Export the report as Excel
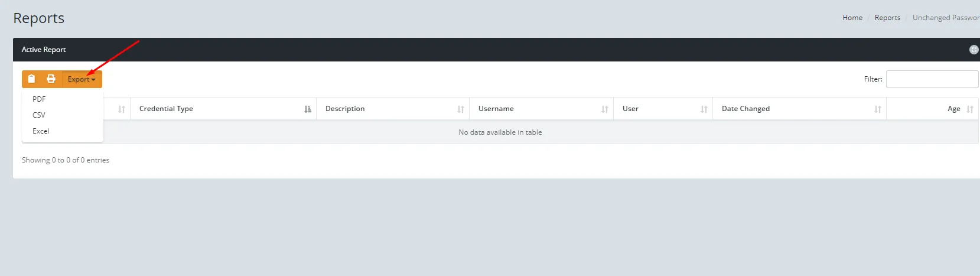This screenshot has height=276, width=980. pos(41,131)
